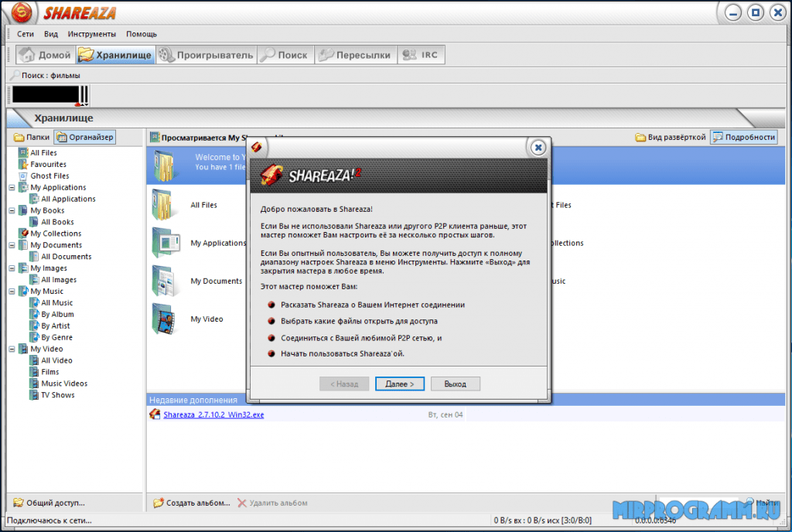Screen dimensions: 792x532
Task: Open the Инструменты menu
Action: [x=91, y=34]
